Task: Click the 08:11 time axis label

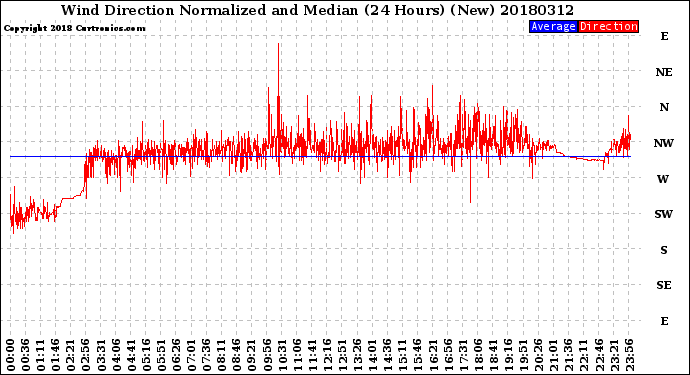Action: [222, 355]
